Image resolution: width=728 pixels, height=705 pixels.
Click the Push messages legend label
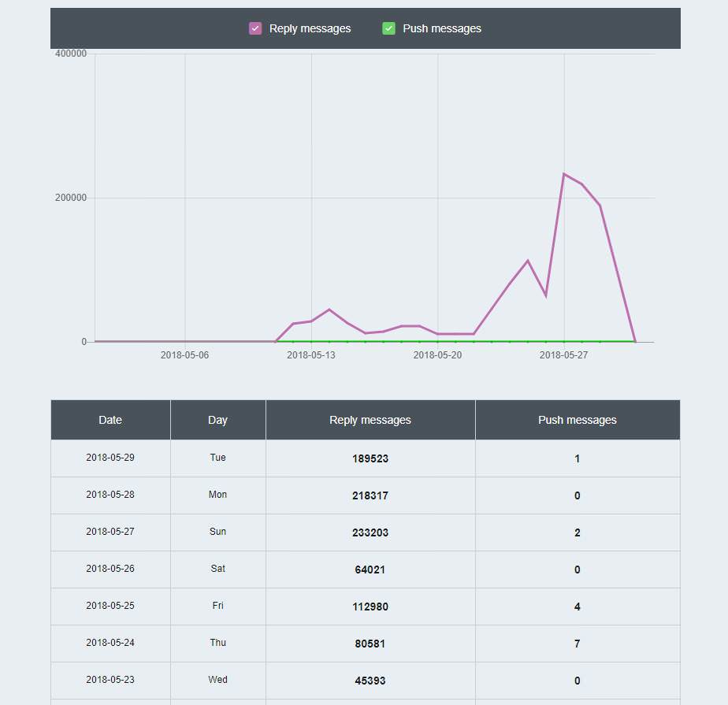[x=441, y=28]
